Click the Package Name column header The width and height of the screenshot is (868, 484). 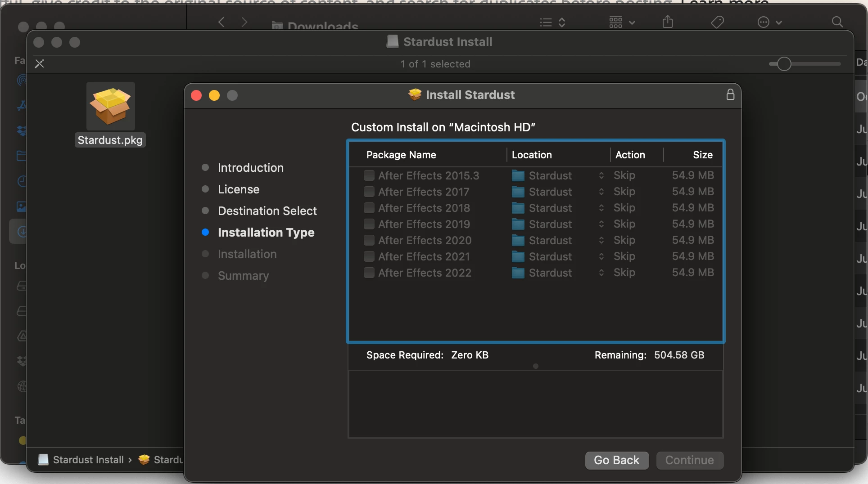pyautogui.click(x=401, y=155)
